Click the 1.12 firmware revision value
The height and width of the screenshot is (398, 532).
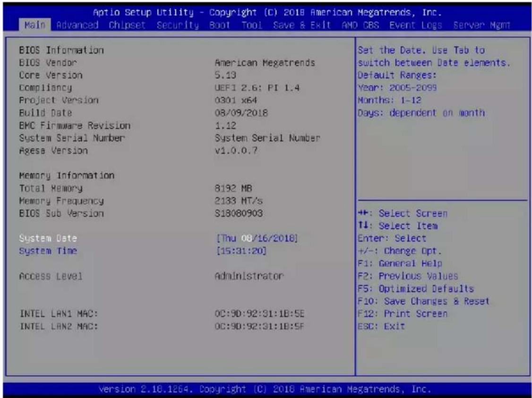coord(226,125)
